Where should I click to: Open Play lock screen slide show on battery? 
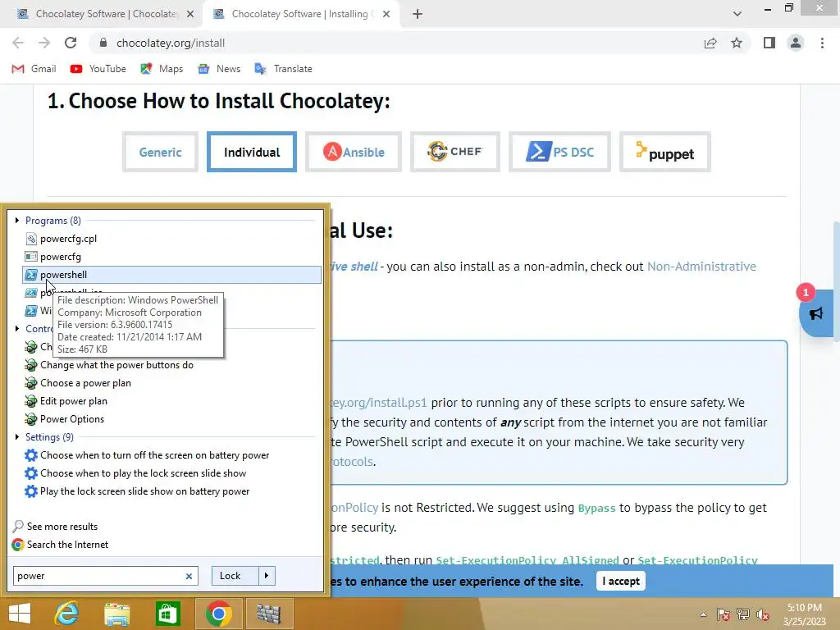click(x=144, y=491)
